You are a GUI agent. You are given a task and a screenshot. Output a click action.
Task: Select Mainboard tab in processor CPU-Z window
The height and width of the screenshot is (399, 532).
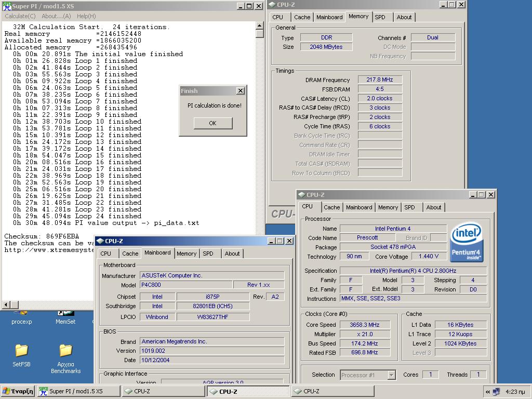pyautogui.click(x=359, y=207)
